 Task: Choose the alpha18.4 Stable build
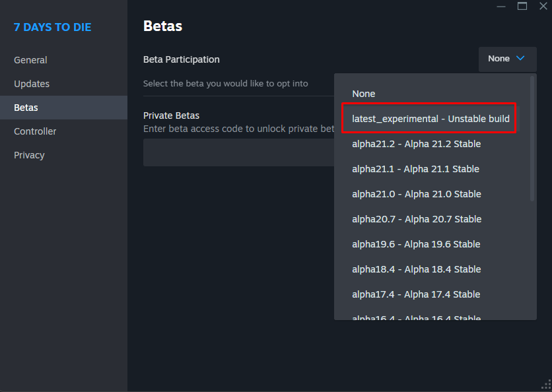coord(416,269)
